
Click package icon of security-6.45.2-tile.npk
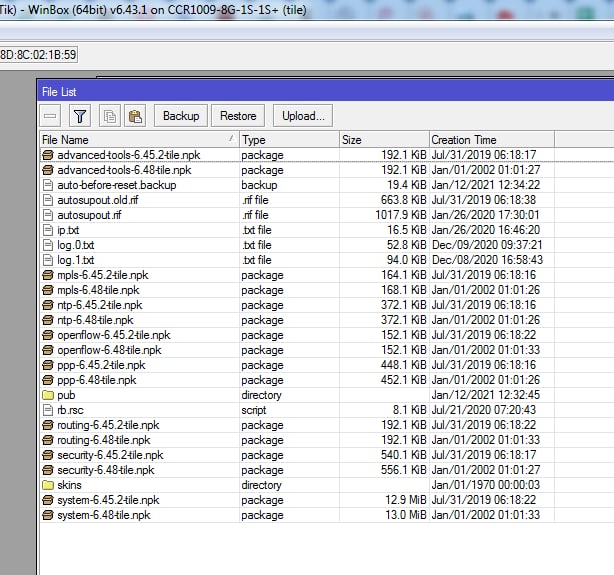[x=48, y=455]
